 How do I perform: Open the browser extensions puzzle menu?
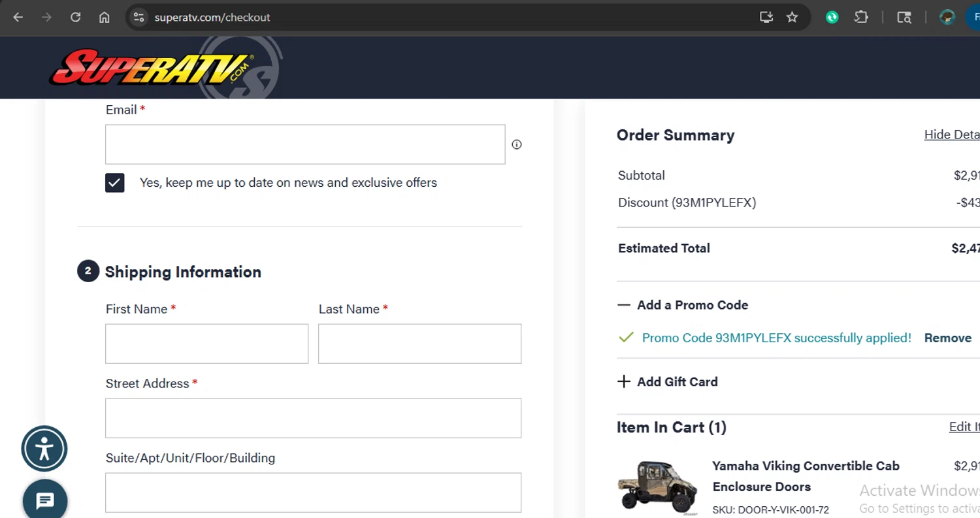click(x=861, y=18)
